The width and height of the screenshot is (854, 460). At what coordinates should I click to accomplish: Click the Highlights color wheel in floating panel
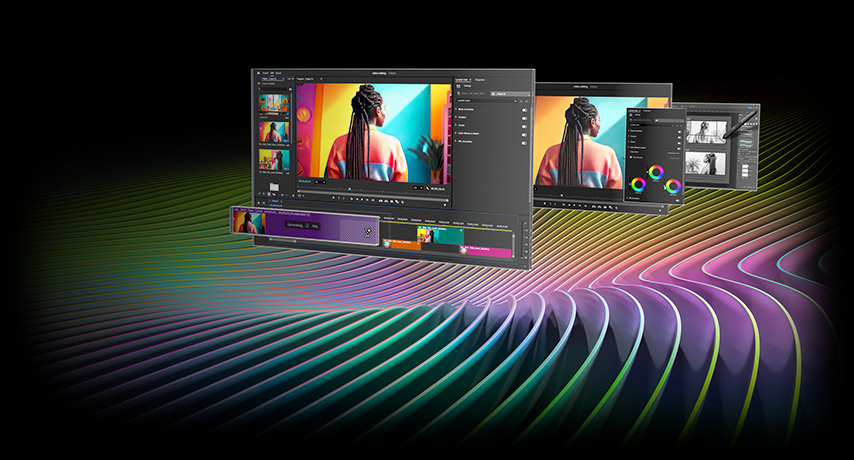pos(673,186)
